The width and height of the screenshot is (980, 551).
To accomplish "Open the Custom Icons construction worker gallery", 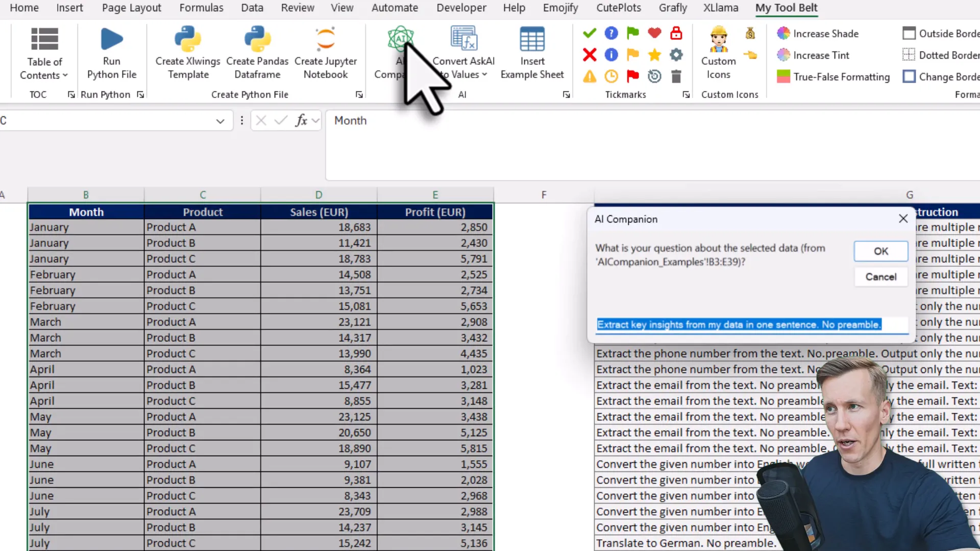I will click(x=719, y=51).
